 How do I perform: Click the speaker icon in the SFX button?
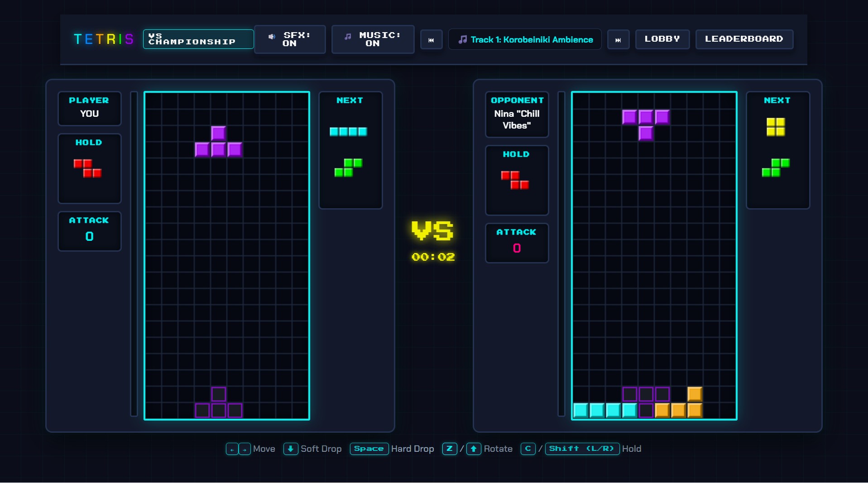click(272, 37)
